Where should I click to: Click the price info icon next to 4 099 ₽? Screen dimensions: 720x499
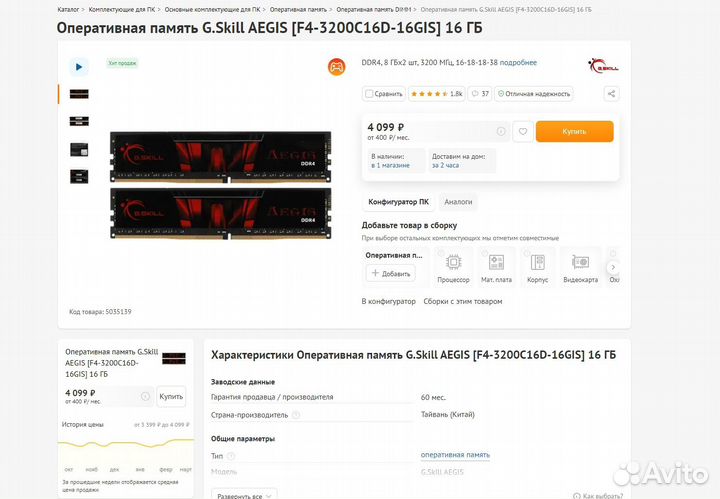pyautogui.click(x=501, y=132)
